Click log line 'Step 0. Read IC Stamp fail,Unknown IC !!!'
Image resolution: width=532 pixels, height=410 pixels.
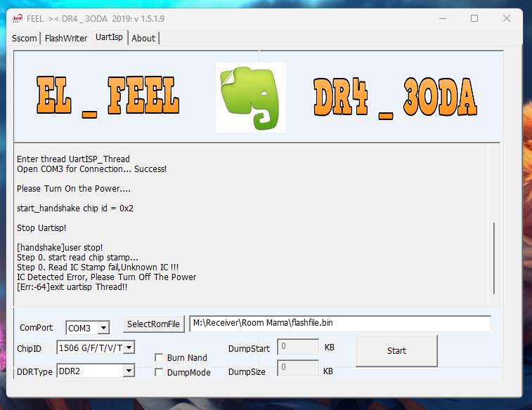(x=98, y=267)
